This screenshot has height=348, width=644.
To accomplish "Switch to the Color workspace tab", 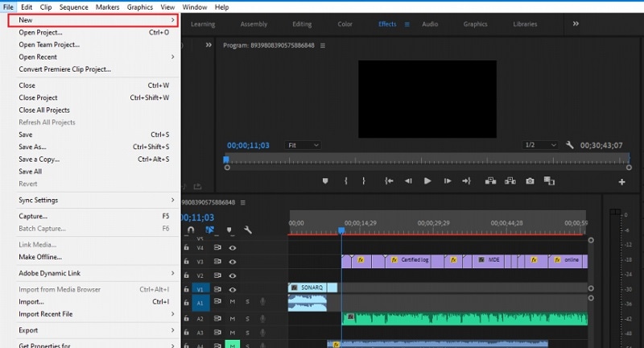I will [x=345, y=24].
